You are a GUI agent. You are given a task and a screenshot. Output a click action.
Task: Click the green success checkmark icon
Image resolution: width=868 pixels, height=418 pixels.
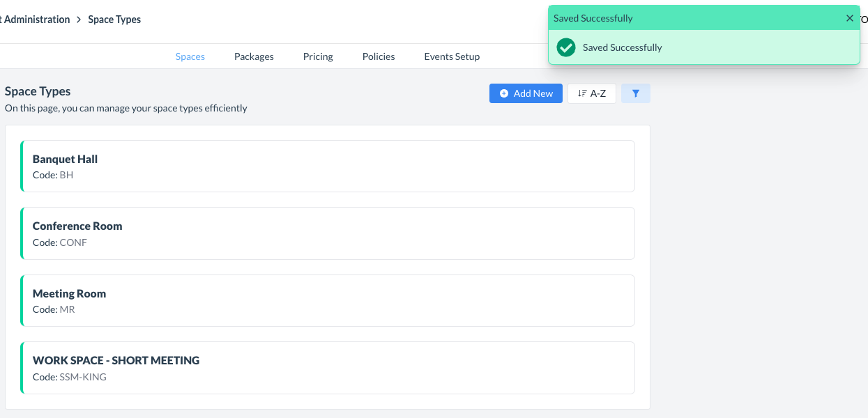tap(566, 47)
